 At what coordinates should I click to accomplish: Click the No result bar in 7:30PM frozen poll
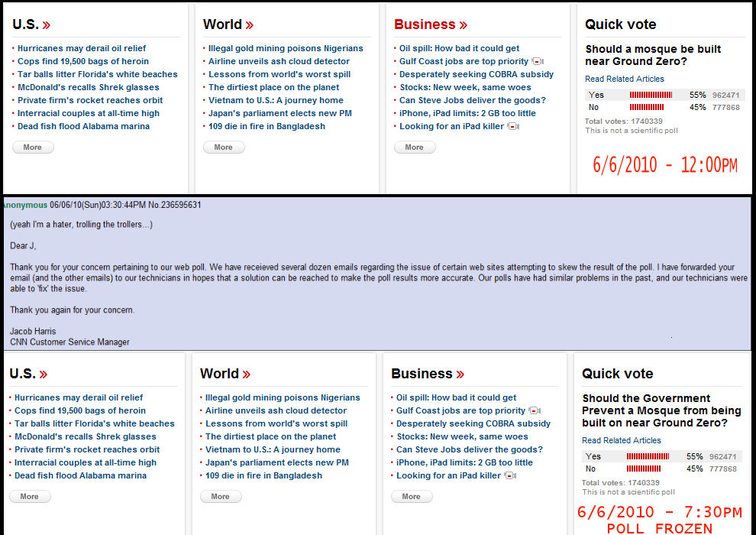coord(644,469)
